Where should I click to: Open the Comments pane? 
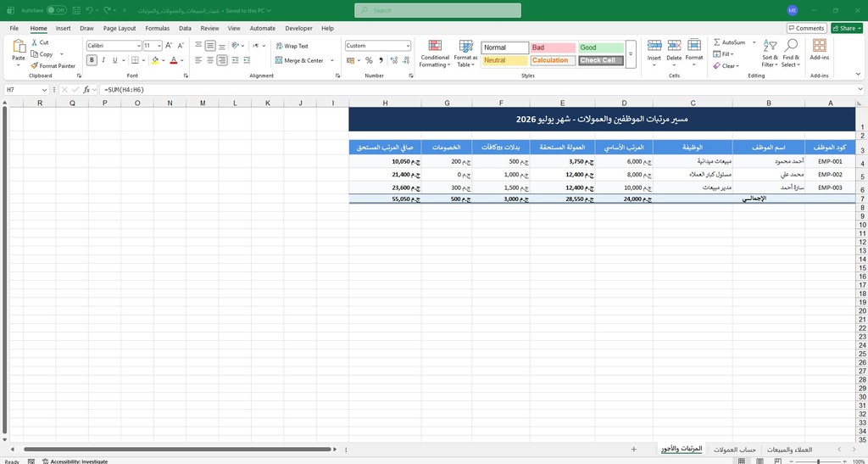807,28
